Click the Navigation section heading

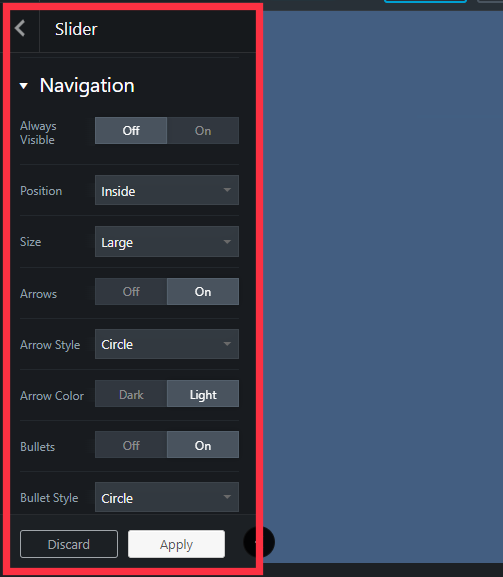[x=87, y=86]
